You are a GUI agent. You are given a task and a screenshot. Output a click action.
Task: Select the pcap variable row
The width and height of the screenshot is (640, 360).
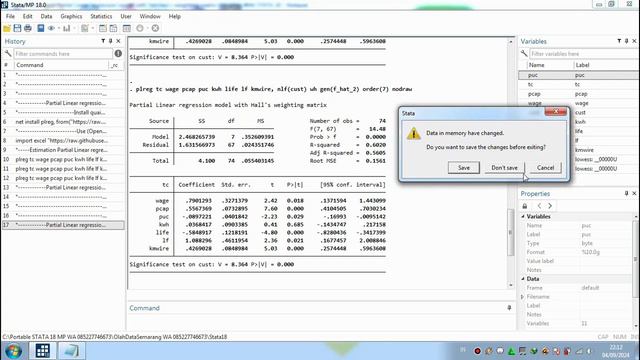click(578, 94)
